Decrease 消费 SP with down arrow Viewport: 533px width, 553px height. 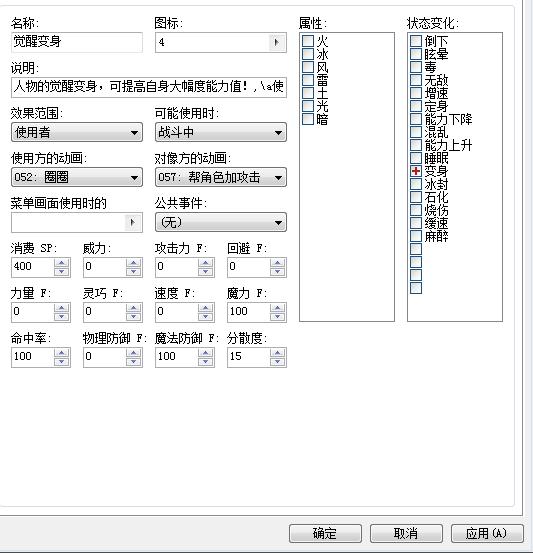pyautogui.click(x=61, y=271)
